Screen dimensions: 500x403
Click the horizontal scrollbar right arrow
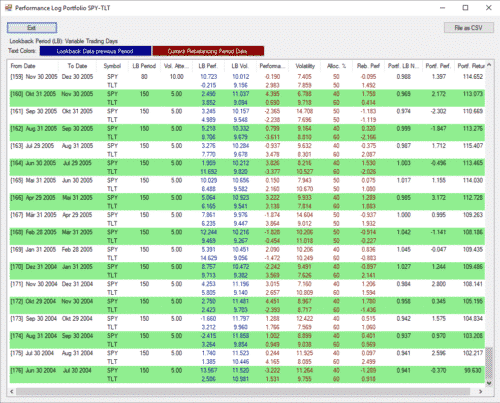coord(480,391)
